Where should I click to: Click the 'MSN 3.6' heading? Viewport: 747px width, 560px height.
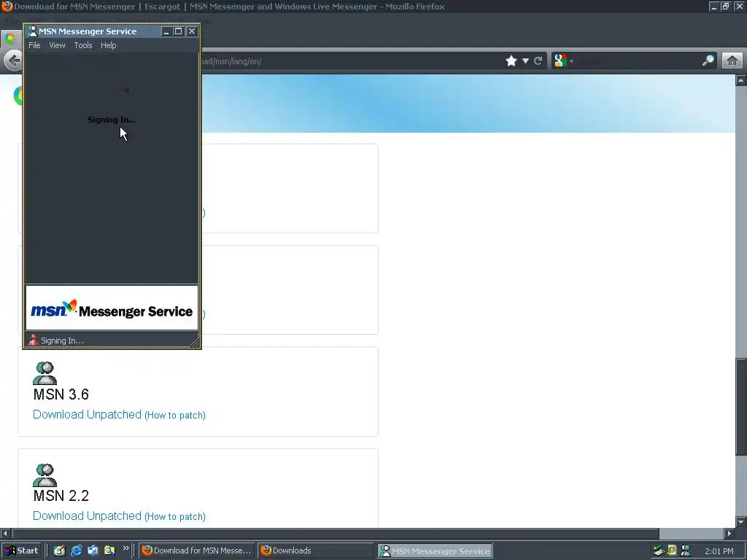(x=61, y=394)
